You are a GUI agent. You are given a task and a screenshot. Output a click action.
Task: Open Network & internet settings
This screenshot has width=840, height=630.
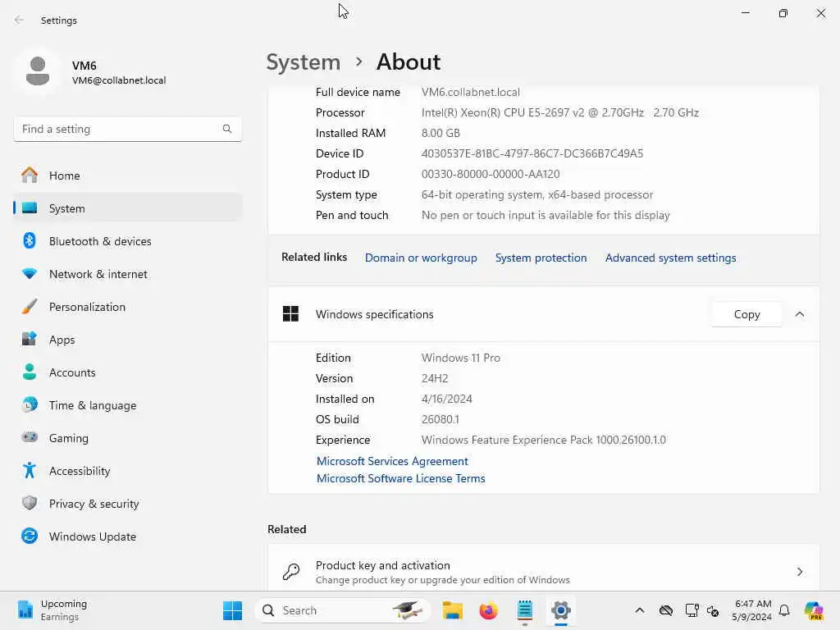(127, 274)
